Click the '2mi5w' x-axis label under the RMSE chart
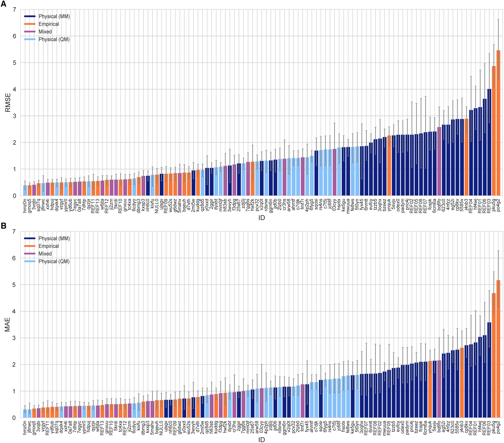The height and width of the screenshot is (443, 504). [x=193, y=205]
